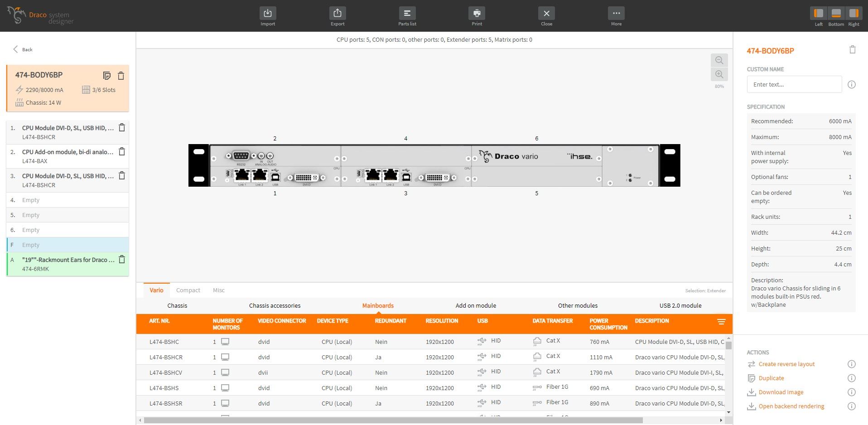Zoom out of the chassis view
This screenshot has height=425, width=868.
tap(719, 60)
